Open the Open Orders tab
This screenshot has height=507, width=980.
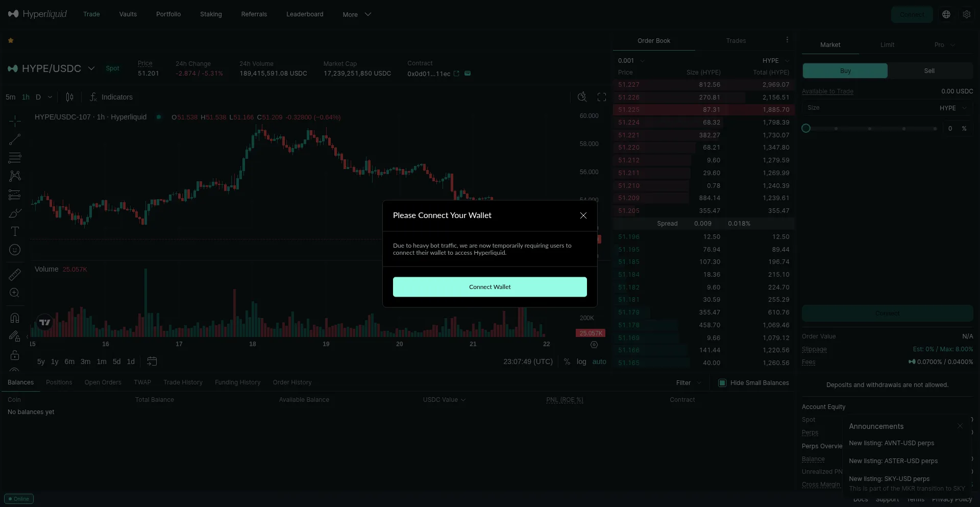point(103,382)
